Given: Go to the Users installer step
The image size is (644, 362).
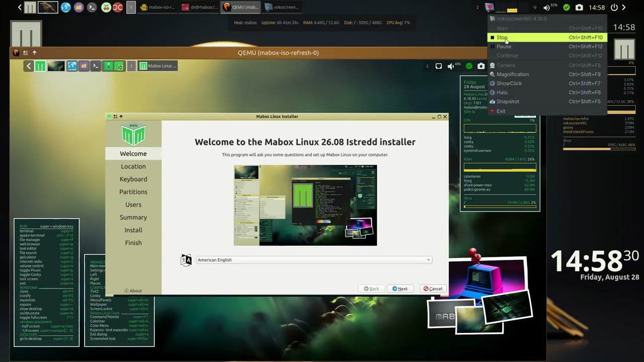Looking at the screenshot, I should point(133,205).
